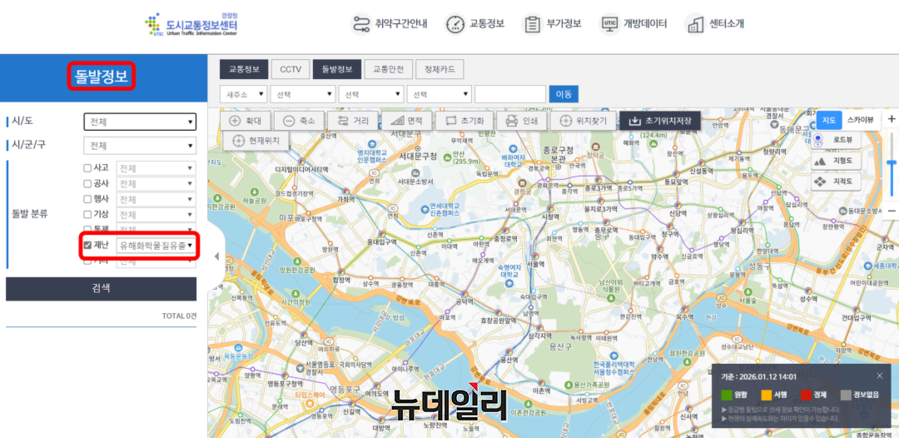899x438 pixels.
Task: Open the 취약구간안내 top menu
Action: pos(389,24)
